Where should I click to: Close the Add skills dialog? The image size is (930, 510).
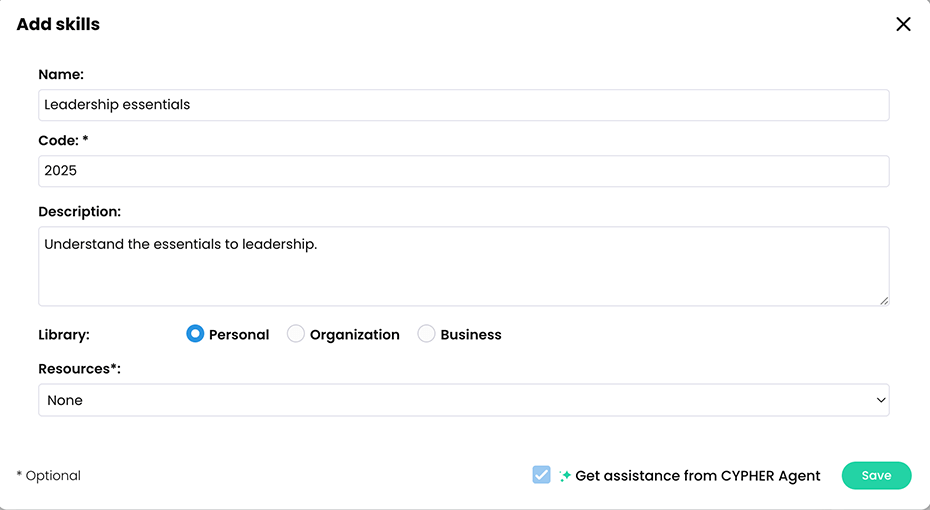point(903,24)
